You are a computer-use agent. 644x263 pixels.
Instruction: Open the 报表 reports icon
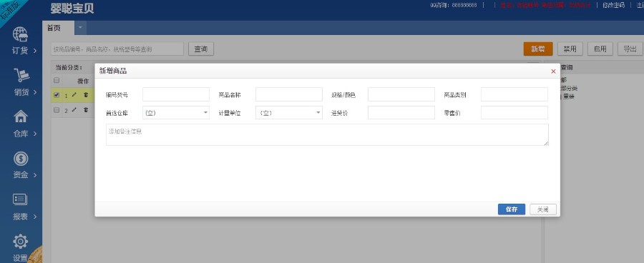point(20,199)
